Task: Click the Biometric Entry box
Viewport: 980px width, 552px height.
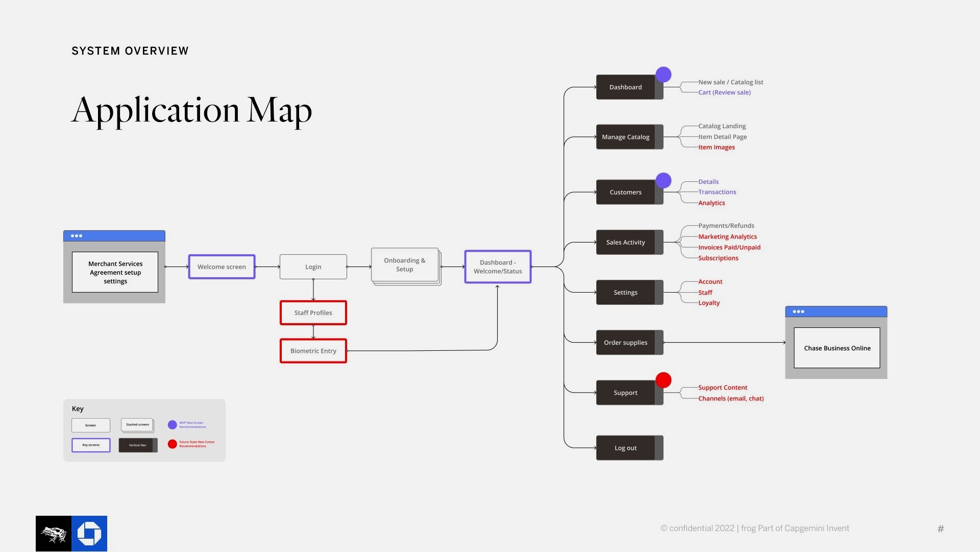Action: click(x=313, y=351)
